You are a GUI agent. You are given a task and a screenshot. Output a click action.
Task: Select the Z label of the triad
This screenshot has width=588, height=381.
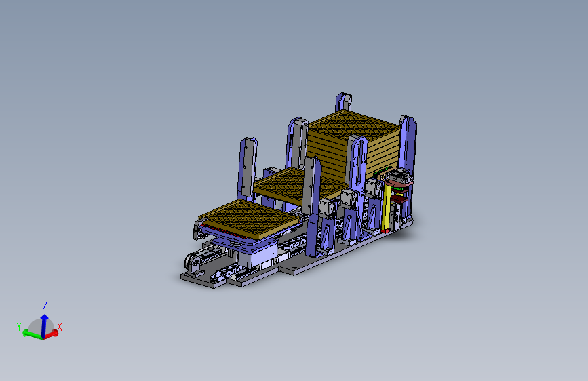(45, 306)
